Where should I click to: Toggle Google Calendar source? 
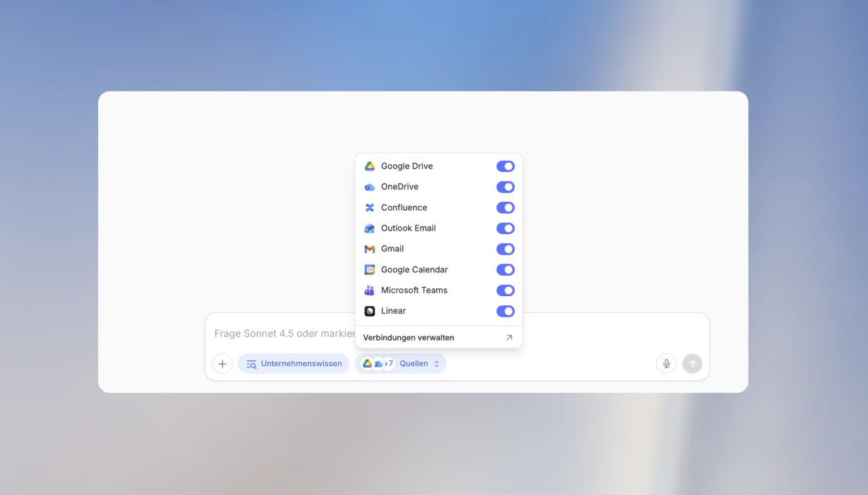(505, 269)
